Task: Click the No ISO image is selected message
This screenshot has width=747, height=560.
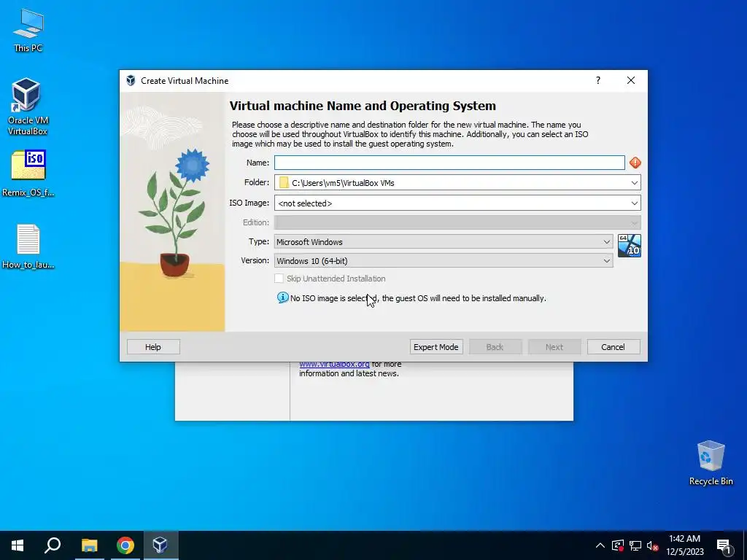Action: coord(418,298)
